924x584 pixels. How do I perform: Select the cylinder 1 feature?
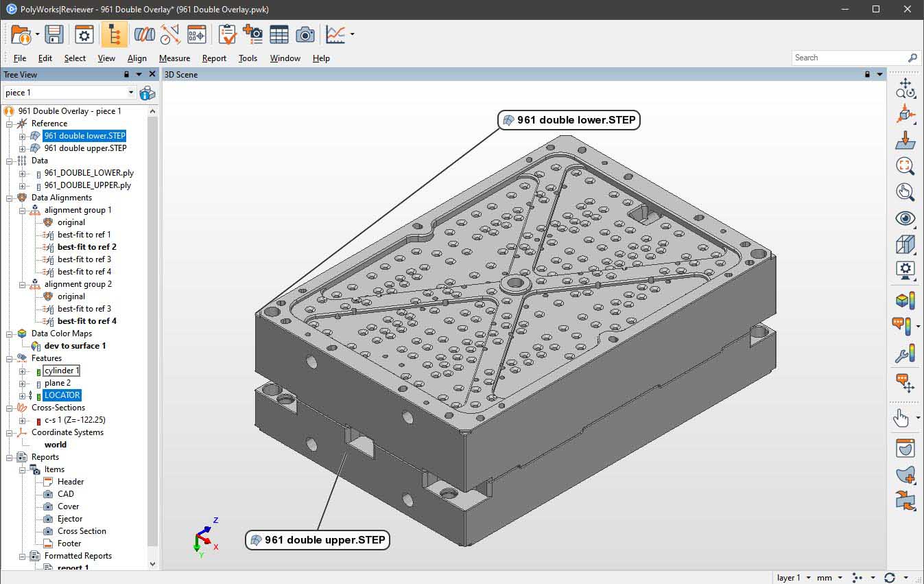tap(62, 371)
